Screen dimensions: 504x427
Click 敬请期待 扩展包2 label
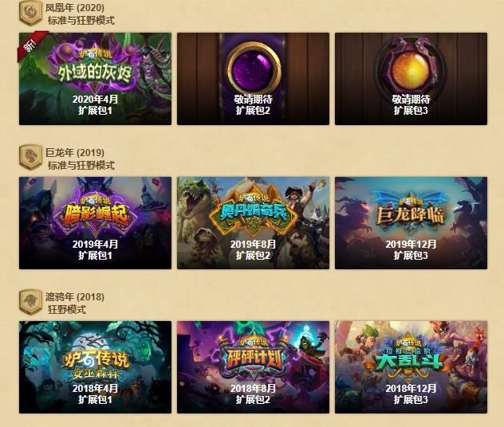(x=253, y=104)
